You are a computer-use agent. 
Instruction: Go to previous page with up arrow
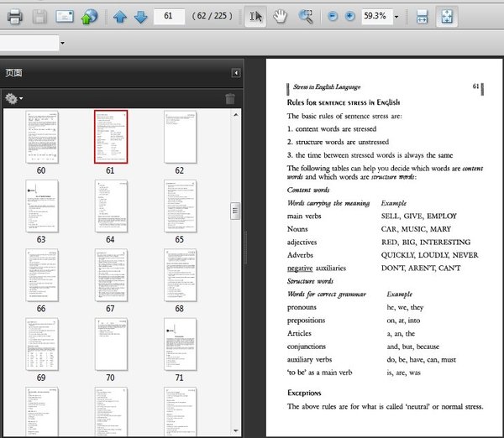point(120,16)
